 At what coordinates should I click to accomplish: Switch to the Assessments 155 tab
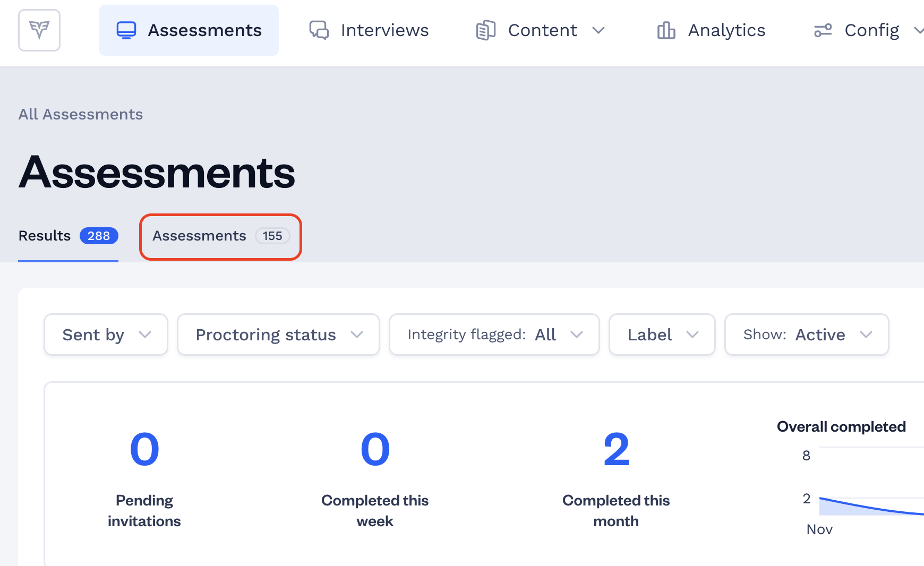pyautogui.click(x=221, y=236)
